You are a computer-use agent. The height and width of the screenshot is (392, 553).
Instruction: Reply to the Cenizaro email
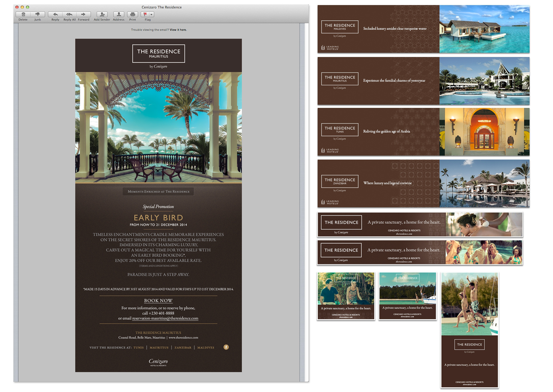click(55, 14)
